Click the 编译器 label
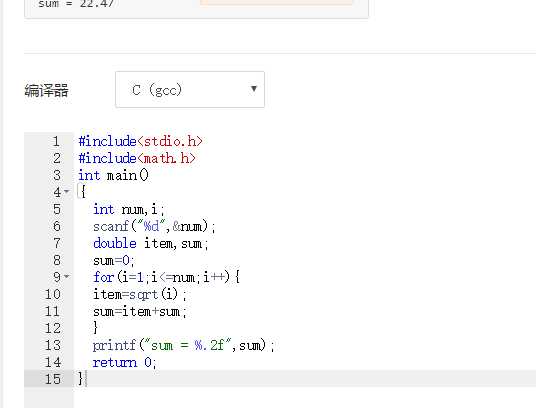This screenshot has height=408, width=536. pos(46,91)
